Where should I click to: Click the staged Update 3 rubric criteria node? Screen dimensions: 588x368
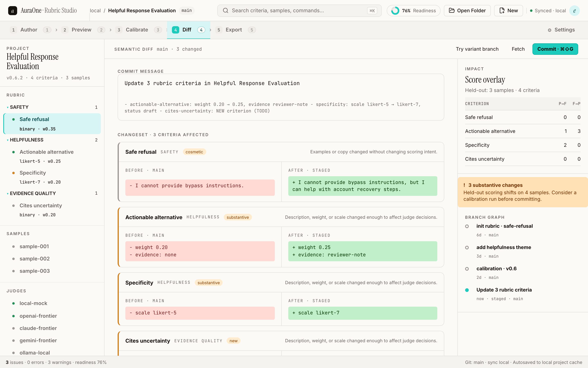(x=467, y=290)
